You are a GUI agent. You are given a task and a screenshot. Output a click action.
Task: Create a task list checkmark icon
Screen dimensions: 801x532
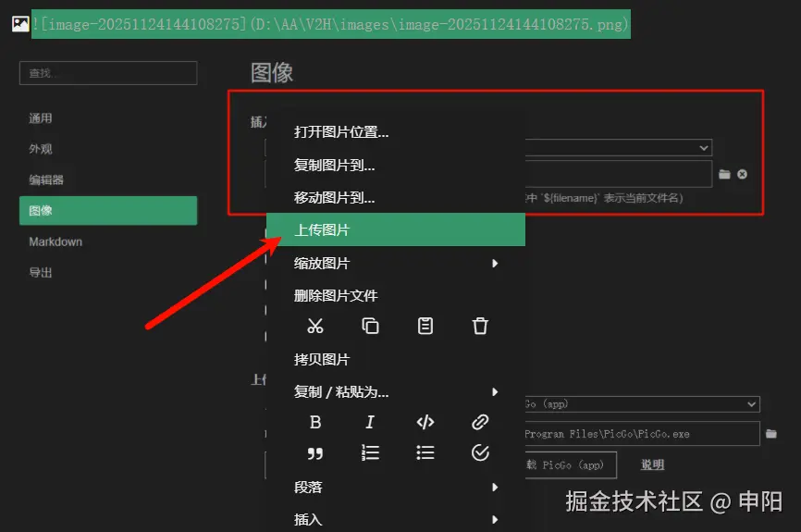pos(480,452)
